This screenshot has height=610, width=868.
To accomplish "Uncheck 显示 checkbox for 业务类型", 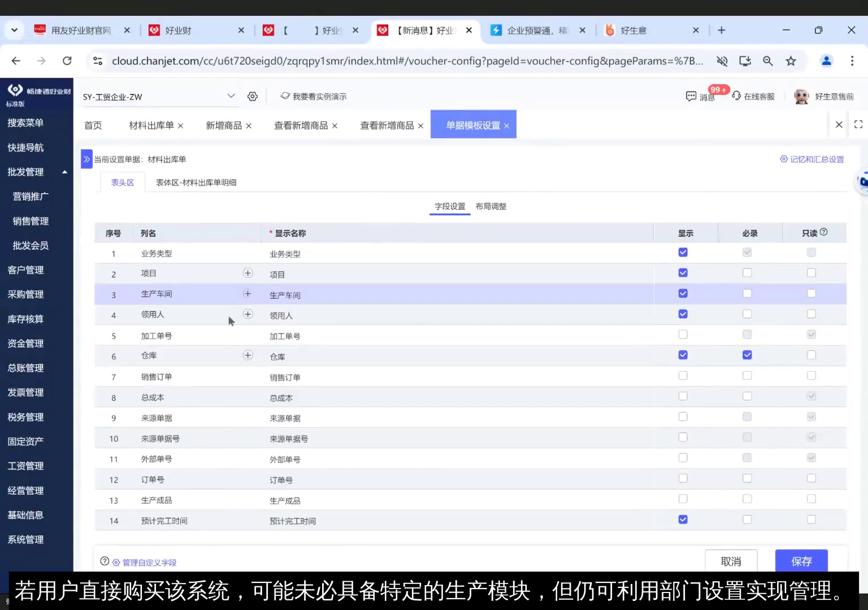I will pos(683,252).
